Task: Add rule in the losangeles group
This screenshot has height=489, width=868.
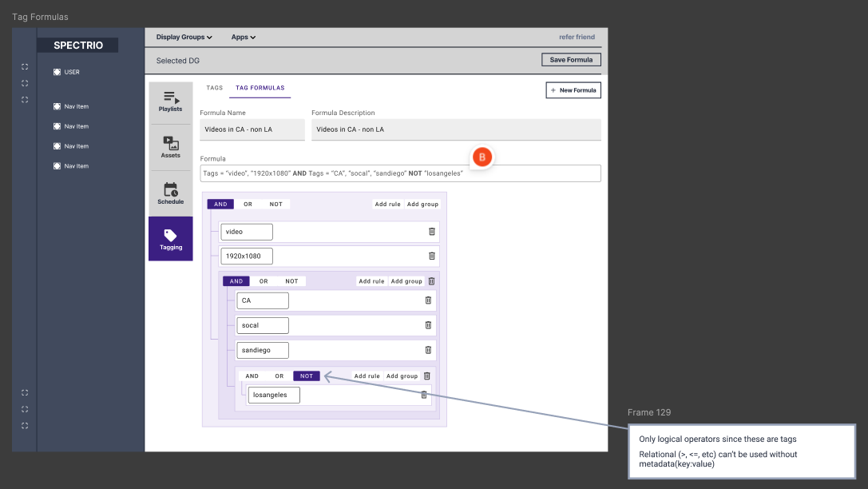Action: [x=367, y=376]
